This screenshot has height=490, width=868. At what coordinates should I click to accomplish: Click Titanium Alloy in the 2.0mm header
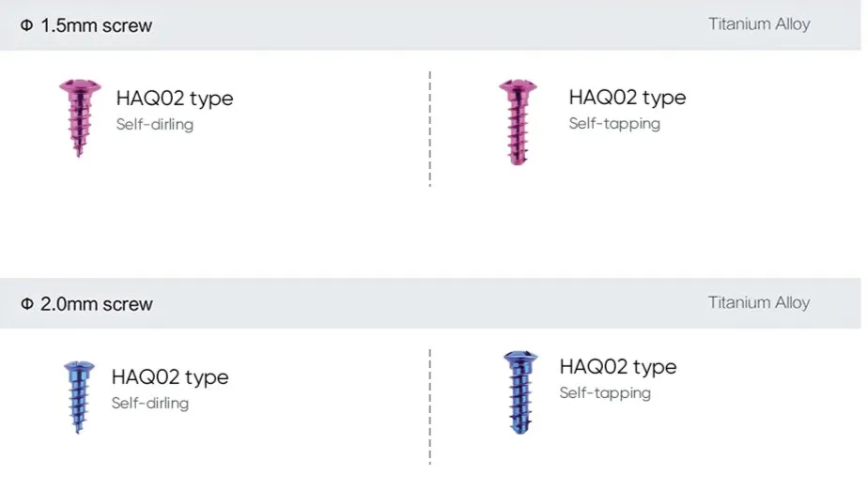point(758,302)
